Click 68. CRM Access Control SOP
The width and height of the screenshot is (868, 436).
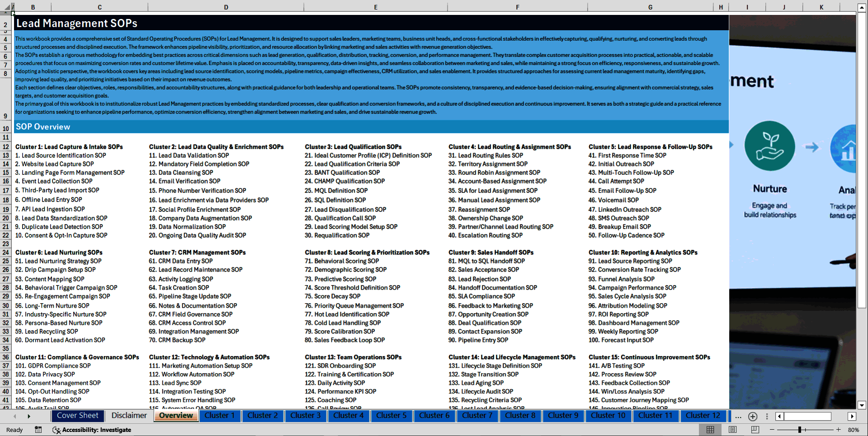coord(187,323)
